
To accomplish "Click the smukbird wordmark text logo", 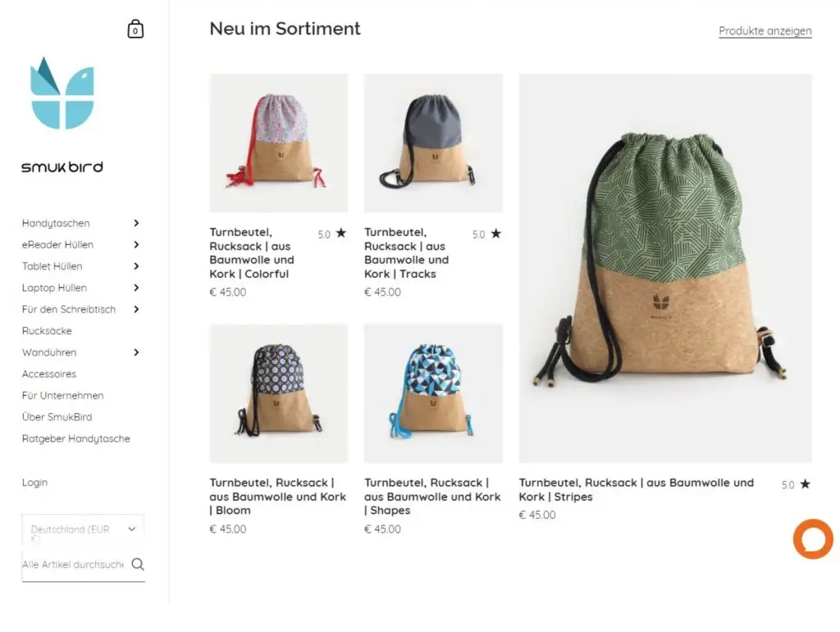I will (x=62, y=167).
